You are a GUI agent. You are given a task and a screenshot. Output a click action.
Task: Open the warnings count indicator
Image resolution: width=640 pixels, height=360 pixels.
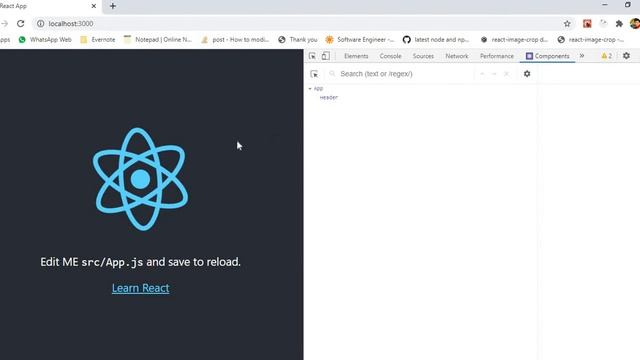[x=607, y=56]
